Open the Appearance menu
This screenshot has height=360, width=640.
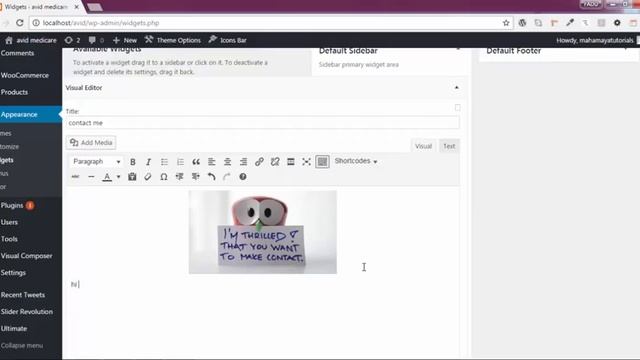19,115
